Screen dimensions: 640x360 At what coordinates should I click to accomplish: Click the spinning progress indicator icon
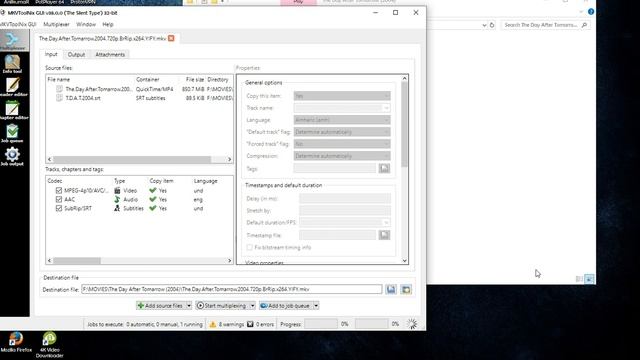tap(412, 324)
